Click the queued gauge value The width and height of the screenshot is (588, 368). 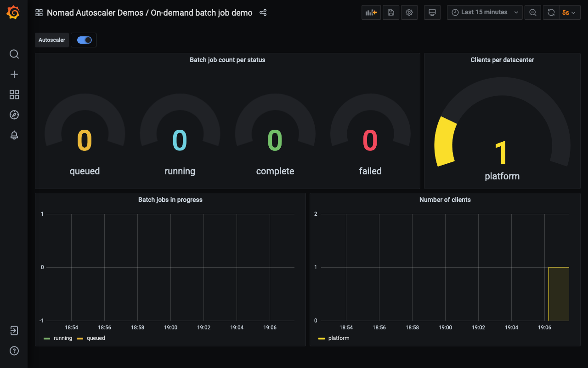click(85, 140)
